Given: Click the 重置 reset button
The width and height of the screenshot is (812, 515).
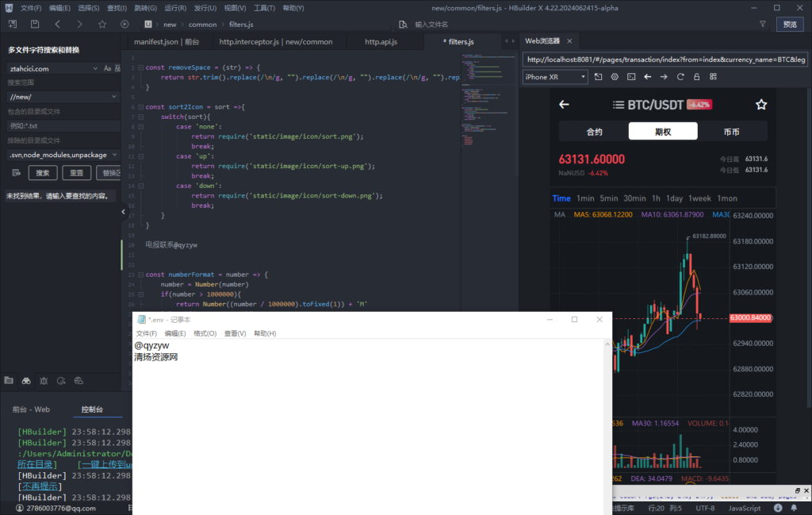Looking at the screenshot, I should pos(77,172).
